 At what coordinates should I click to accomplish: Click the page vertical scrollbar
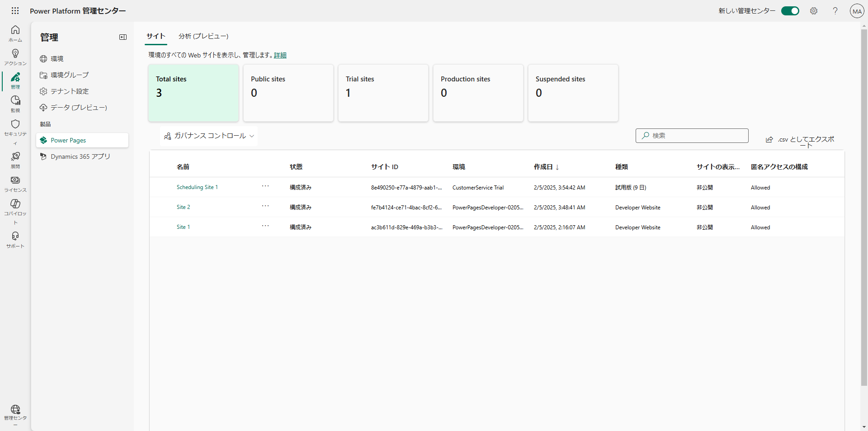pyautogui.click(x=864, y=208)
